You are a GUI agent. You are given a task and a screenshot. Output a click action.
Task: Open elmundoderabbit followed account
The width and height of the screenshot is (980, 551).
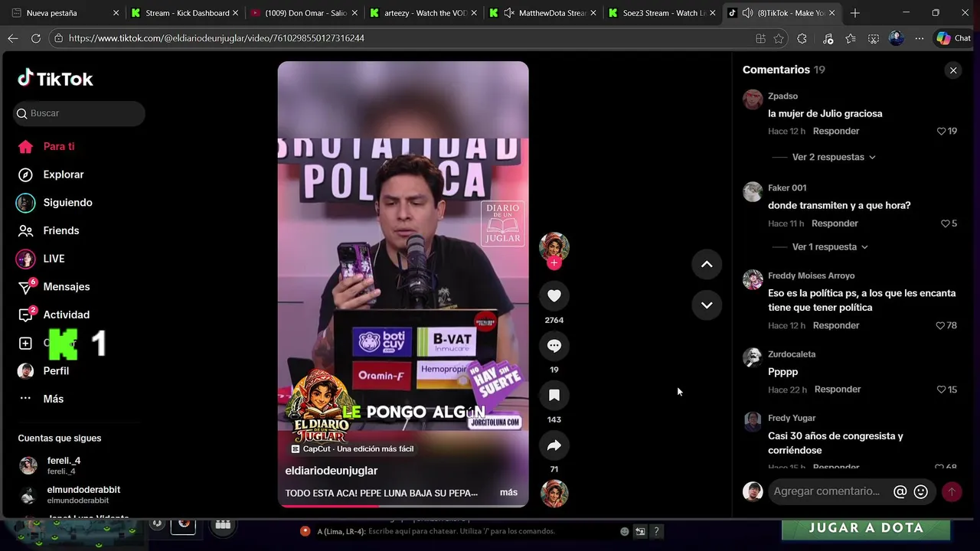pyautogui.click(x=70, y=495)
